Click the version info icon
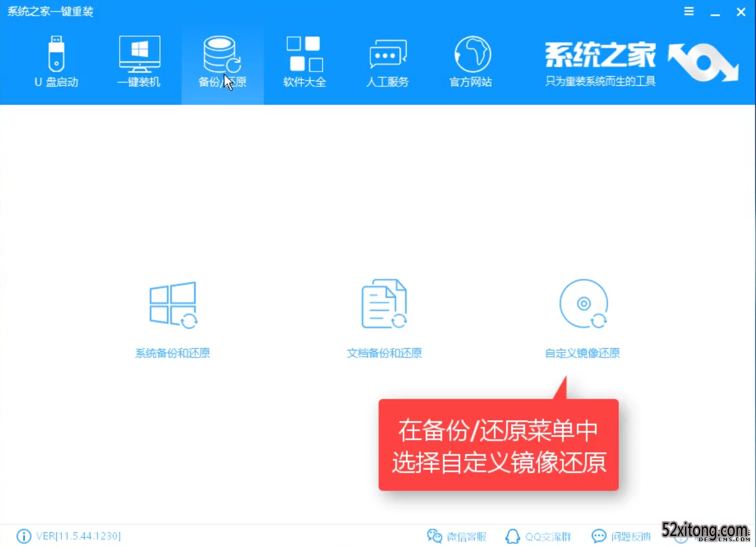This screenshot has width=756, height=547. [x=24, y=536]
